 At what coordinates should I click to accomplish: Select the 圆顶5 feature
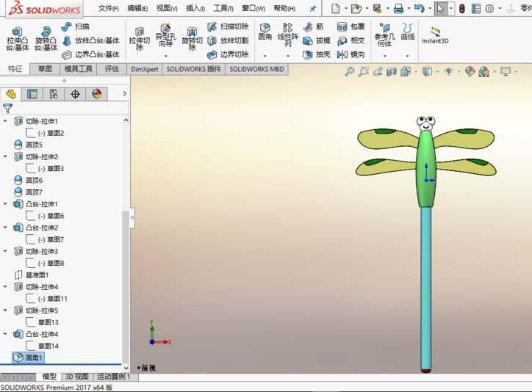coord(29,145)
